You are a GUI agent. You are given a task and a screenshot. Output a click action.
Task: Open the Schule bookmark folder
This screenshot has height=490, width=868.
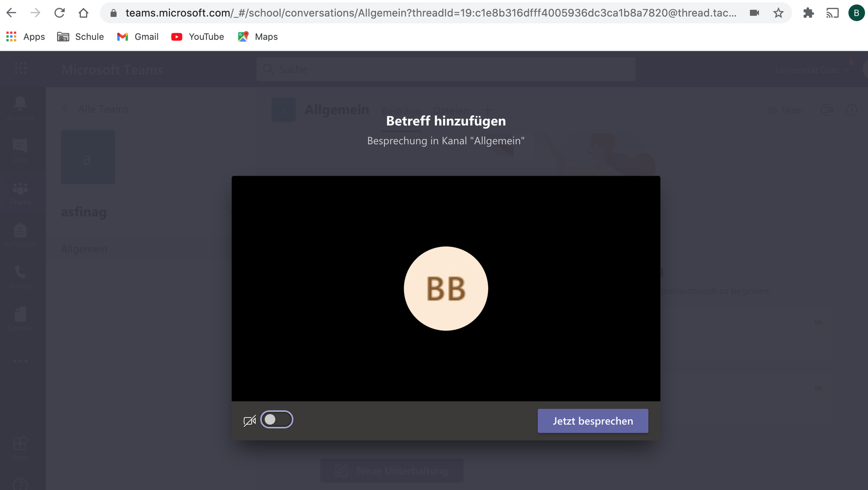coord(81,37)
